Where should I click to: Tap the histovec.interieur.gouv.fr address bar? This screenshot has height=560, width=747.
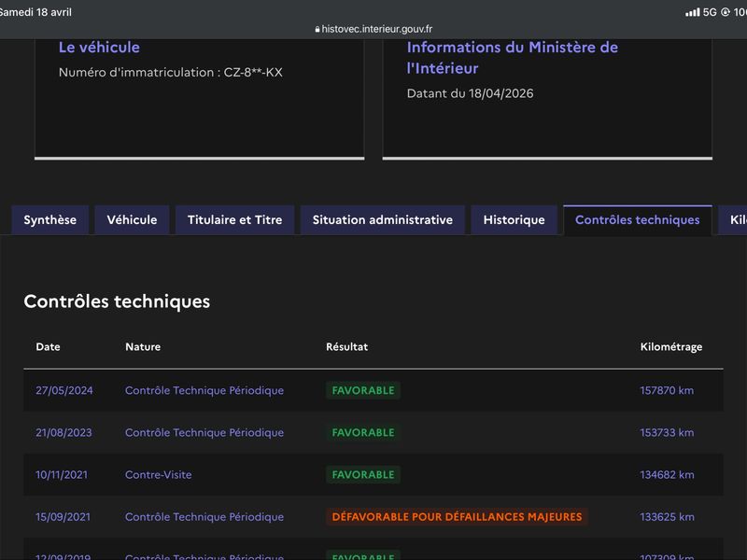373,29
